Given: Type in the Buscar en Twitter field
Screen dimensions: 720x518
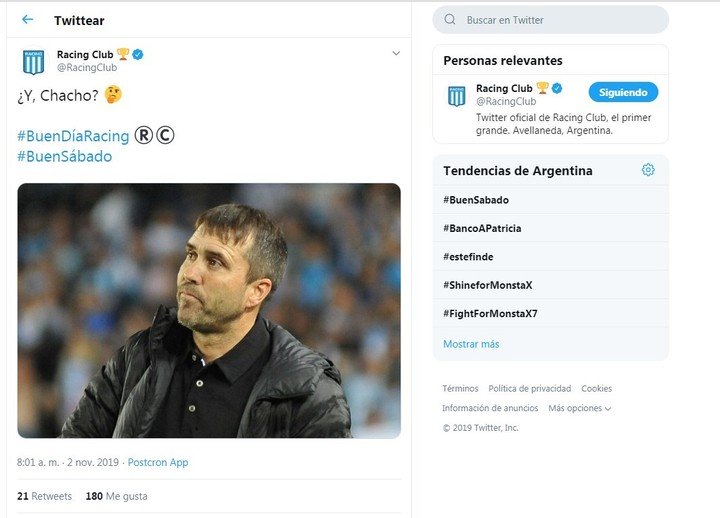Looking at the screenshot, I should pyautogui.click(x=560, y=20).
